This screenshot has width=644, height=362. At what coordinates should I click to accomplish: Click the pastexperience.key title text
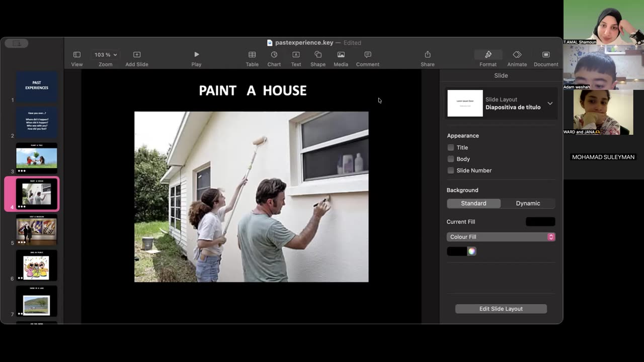[304, 43]
